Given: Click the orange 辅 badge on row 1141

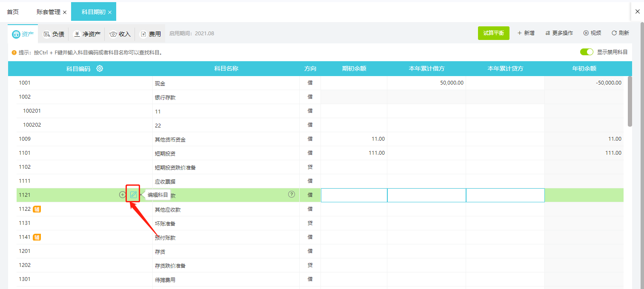Looking at the screenshot, I should [x=37, y=237].
